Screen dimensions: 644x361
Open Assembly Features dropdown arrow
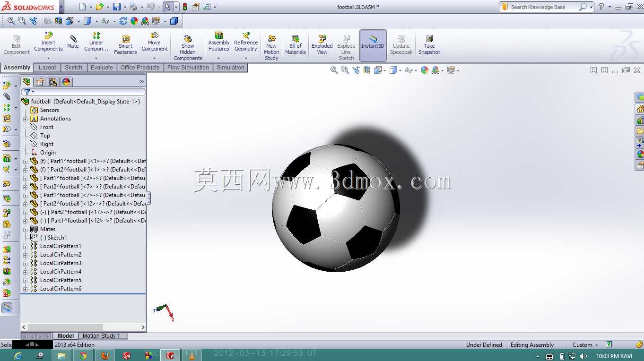219,59
